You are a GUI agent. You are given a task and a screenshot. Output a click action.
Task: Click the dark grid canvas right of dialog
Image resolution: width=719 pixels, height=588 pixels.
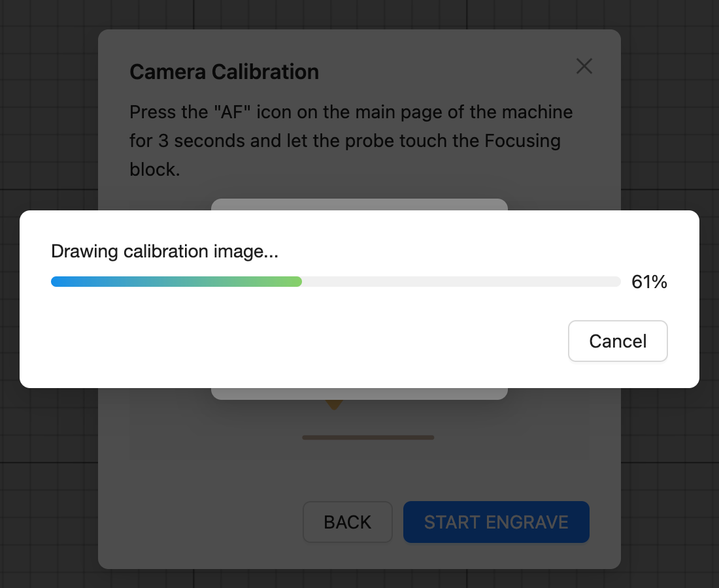669,114
